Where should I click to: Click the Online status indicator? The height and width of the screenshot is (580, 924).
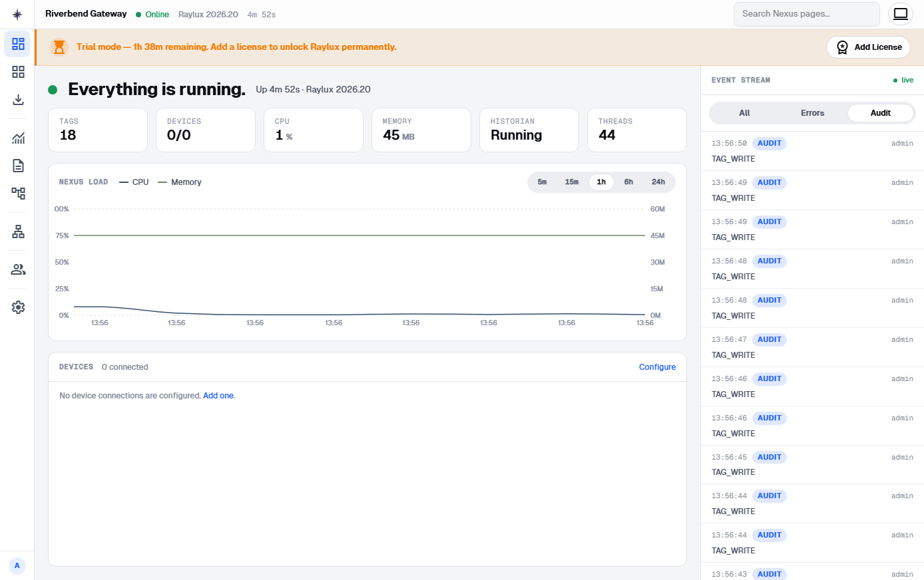click(152, 15)
